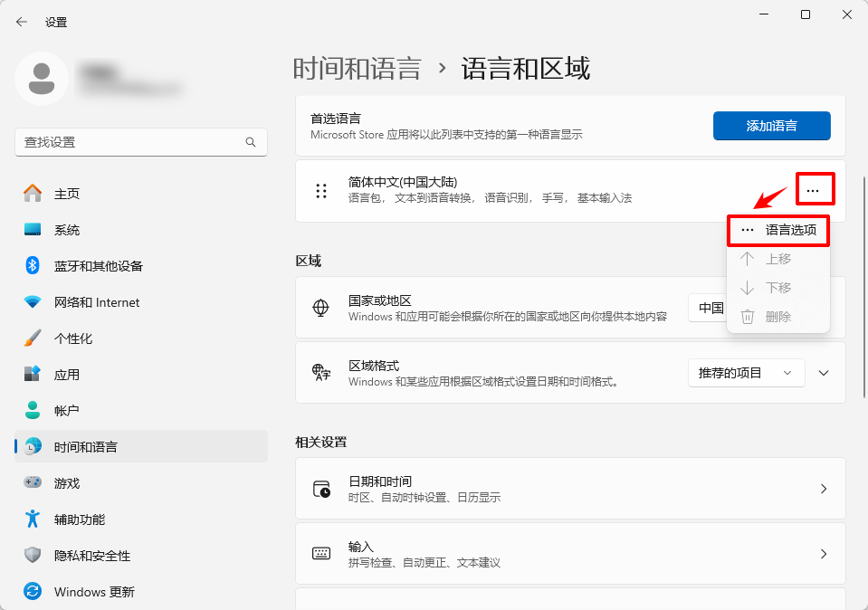Open 游戏 settings
The height and width of the screenshot is (610, 868).
pos(141,483)
